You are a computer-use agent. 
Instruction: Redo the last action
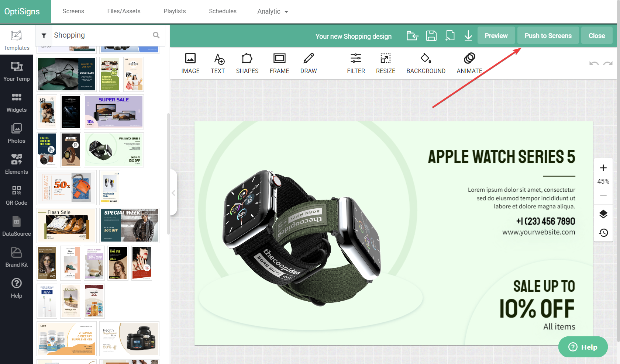tap(608, 63)
